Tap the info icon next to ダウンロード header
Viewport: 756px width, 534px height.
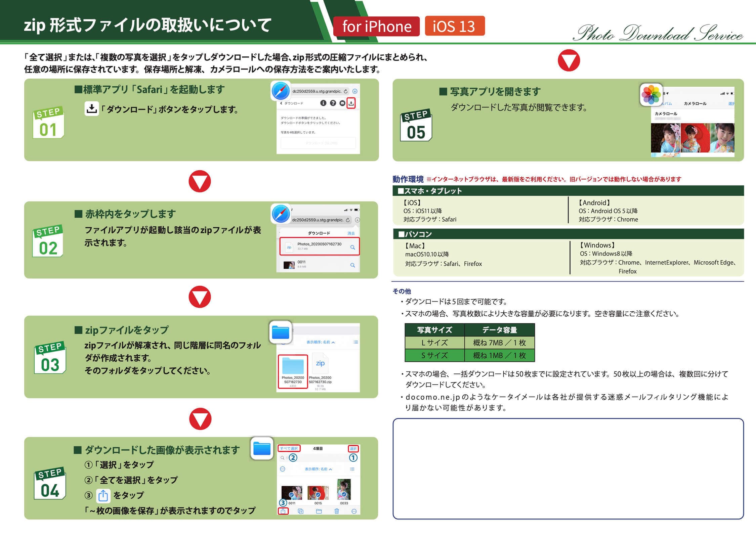click(323, 104)
